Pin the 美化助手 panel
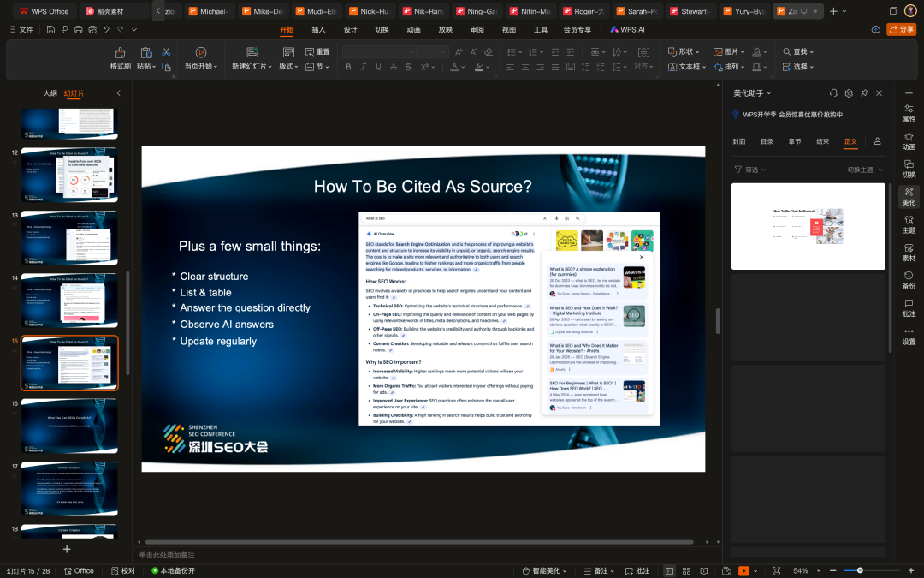 point(864,93)
